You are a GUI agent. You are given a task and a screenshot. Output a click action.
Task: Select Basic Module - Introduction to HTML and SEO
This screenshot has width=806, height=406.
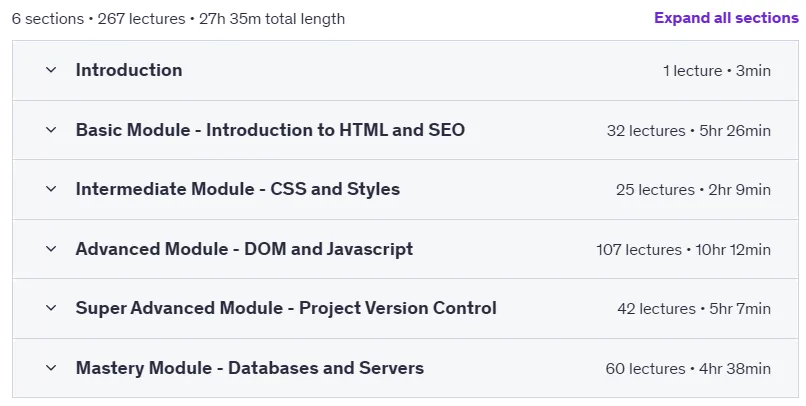[x=270, y=130]
